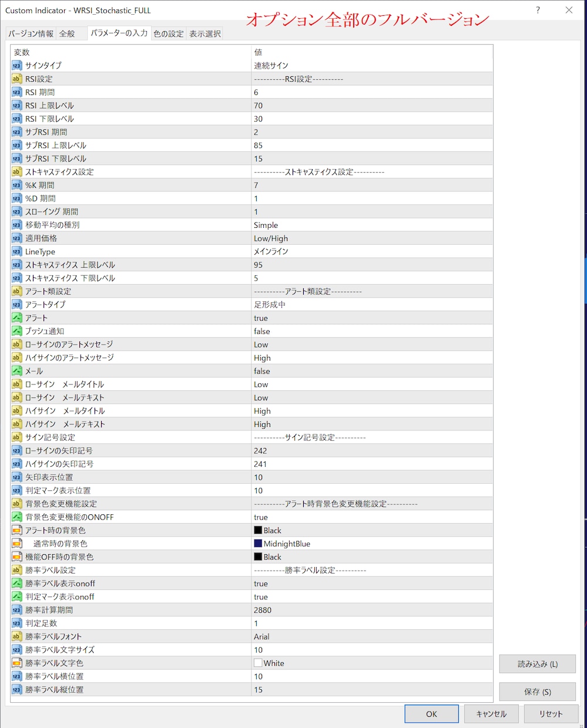
Task: Click the boolean icon beside アラート
Action: tap(16, 318)
